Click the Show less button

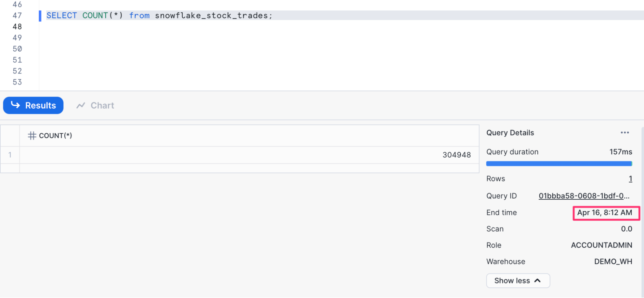[518, 281]
